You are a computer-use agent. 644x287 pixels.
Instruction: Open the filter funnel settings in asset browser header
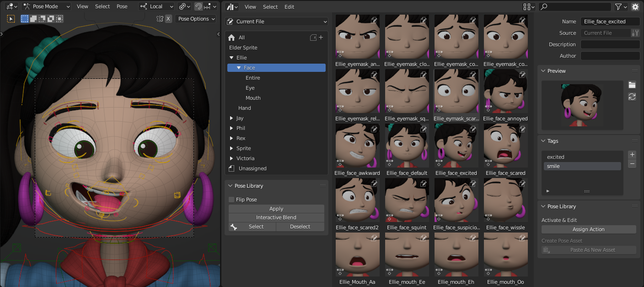(x=621, y=6)
